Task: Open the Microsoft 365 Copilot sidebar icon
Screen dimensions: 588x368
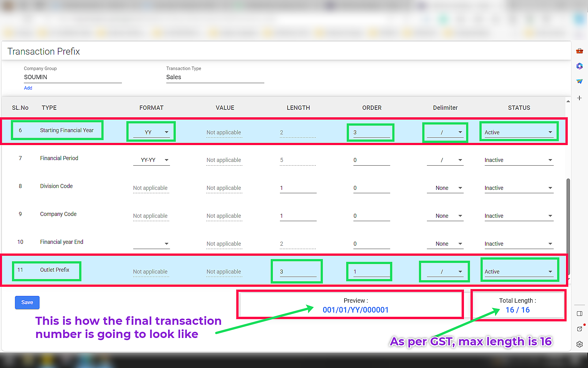Action: coord(579,66)
